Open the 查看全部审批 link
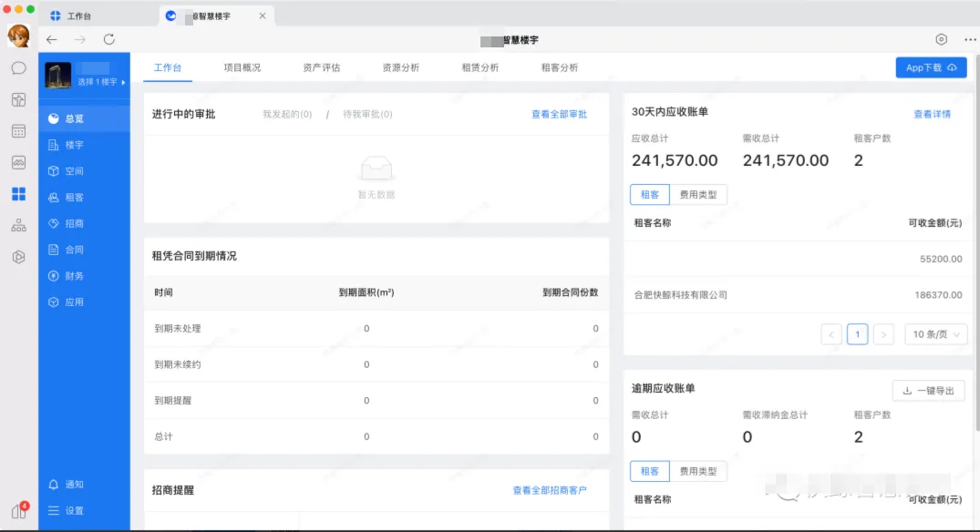980x532 pixels. [x=559, y=114]
